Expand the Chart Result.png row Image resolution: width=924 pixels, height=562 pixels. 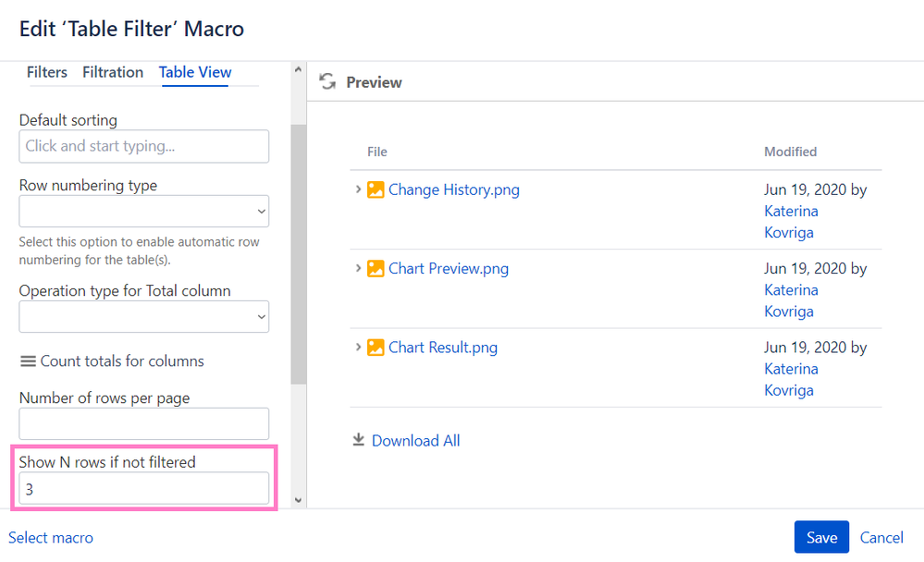[x=358, y=347]
